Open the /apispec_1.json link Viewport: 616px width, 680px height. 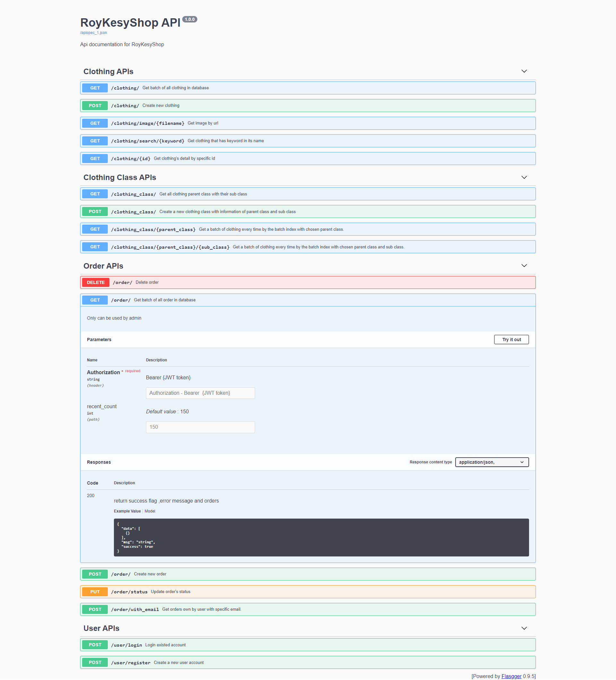pos(93,33)
